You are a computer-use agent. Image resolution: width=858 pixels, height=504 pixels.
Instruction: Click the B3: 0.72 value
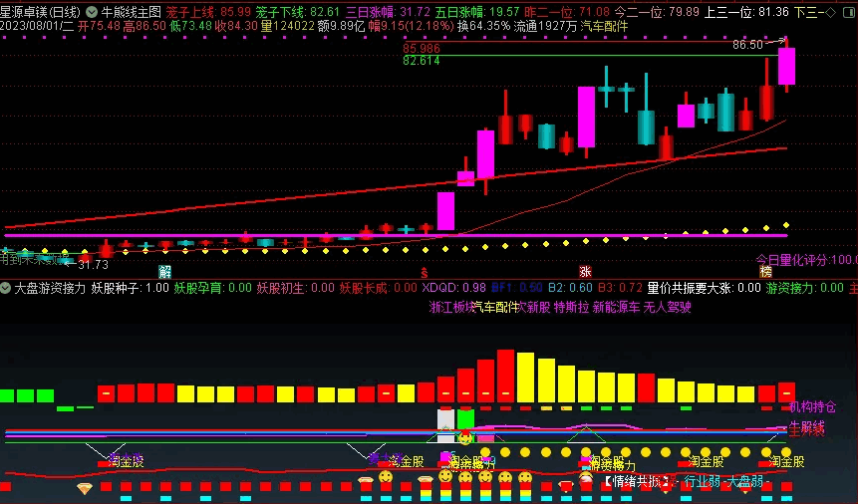[x=620, y=288]
